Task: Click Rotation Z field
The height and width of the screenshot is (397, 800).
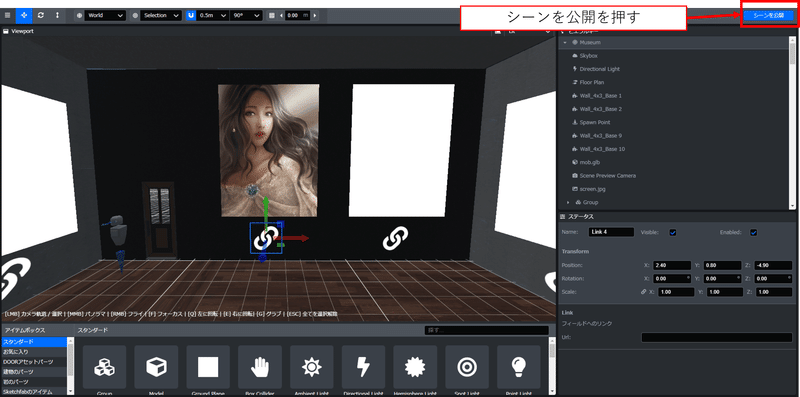Action: (773, 279)
